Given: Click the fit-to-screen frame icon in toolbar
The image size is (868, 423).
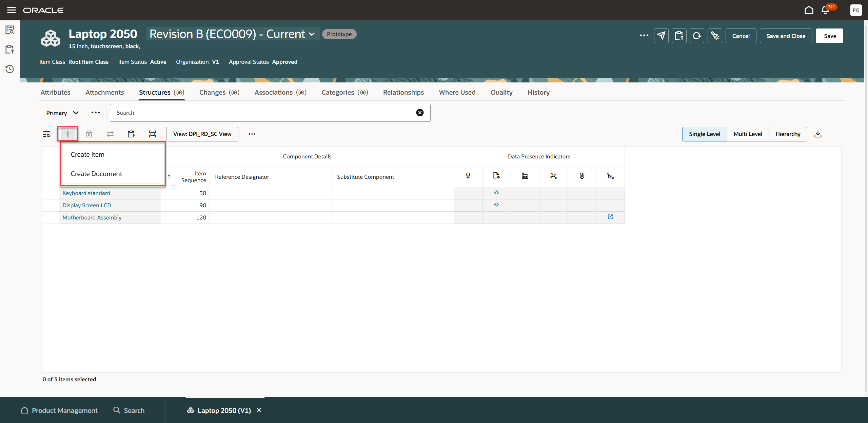Looking at the screenshot, I should [x=153, y=134].
